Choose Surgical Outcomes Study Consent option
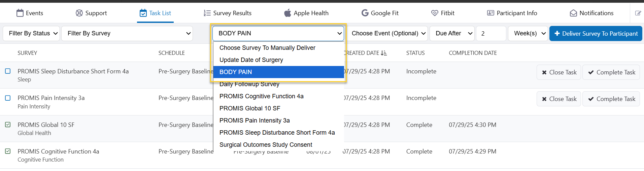The image size is (644, 171). pos(266,145)
